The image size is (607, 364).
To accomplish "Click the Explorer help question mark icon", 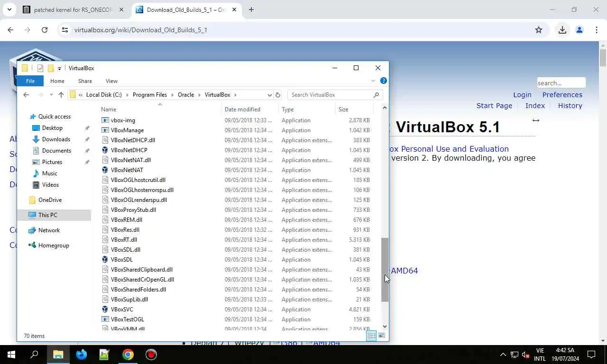I will coord(384,81).
